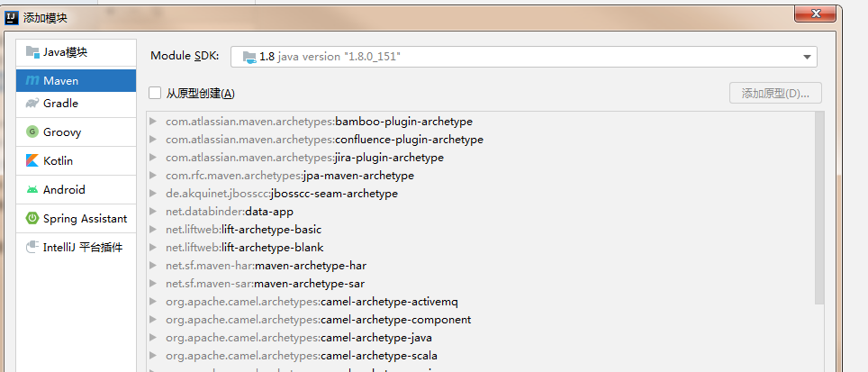Screen dimensions: 868x372
Task: Click the Groovy green circle icon
Action: [x=32, y=132]
